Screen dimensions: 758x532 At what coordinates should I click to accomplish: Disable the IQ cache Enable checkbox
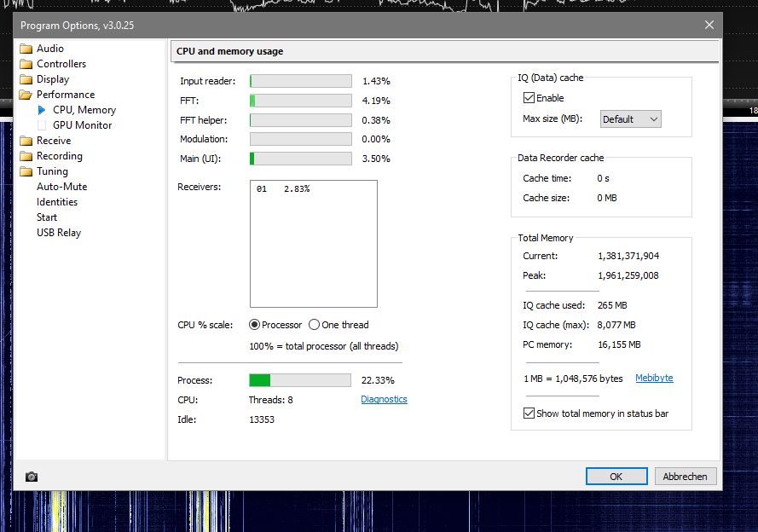[529, 98]
